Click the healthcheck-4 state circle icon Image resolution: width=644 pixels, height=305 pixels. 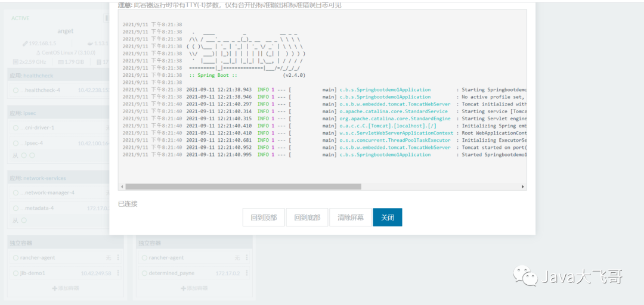tap(16, 90)
